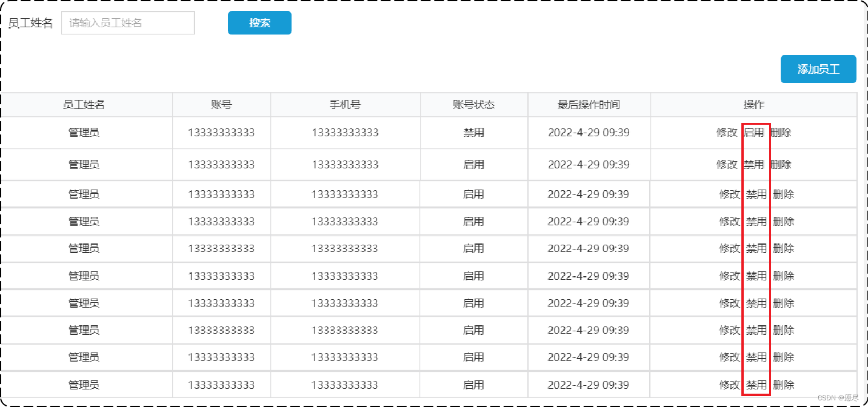Click the 员工姓名 label beside the search input

coord(30,23)
